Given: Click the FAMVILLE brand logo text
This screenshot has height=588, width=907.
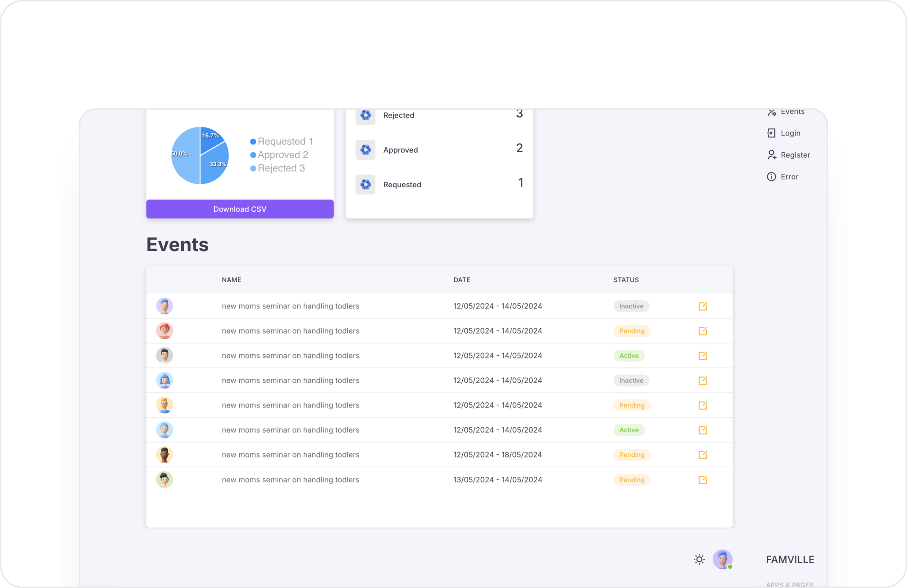Looking at the screenshot, I should [790, 560].
